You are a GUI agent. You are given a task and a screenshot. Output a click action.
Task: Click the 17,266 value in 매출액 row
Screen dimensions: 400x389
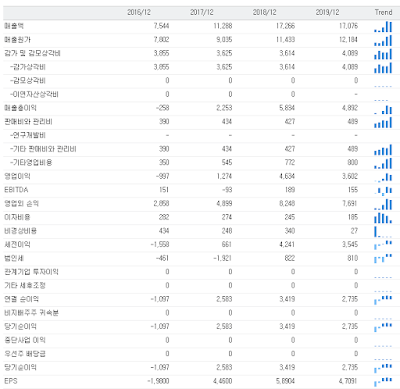(285, 26)
